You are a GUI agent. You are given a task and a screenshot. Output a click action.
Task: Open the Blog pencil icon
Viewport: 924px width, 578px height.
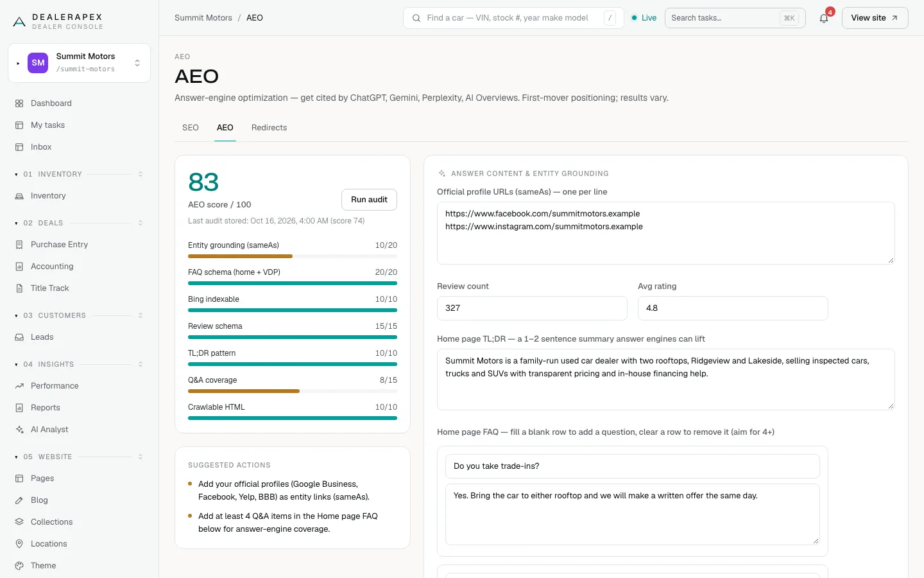[x=19, y=500]
